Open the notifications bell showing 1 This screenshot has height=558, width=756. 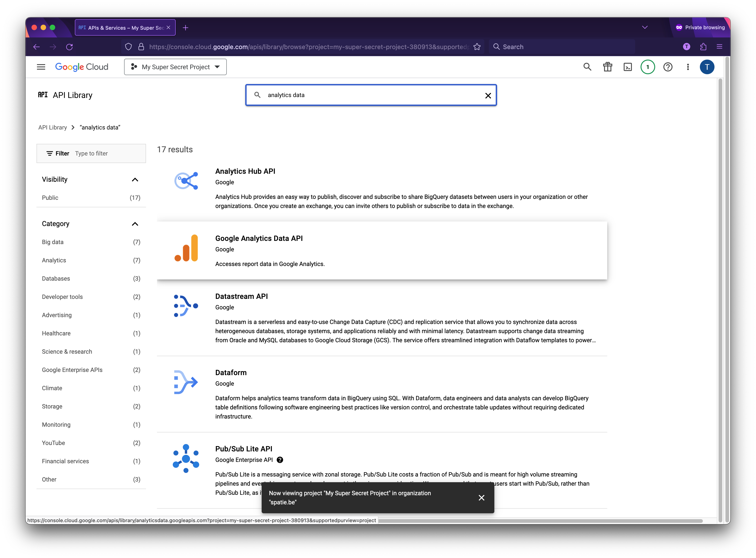point(648,67)
